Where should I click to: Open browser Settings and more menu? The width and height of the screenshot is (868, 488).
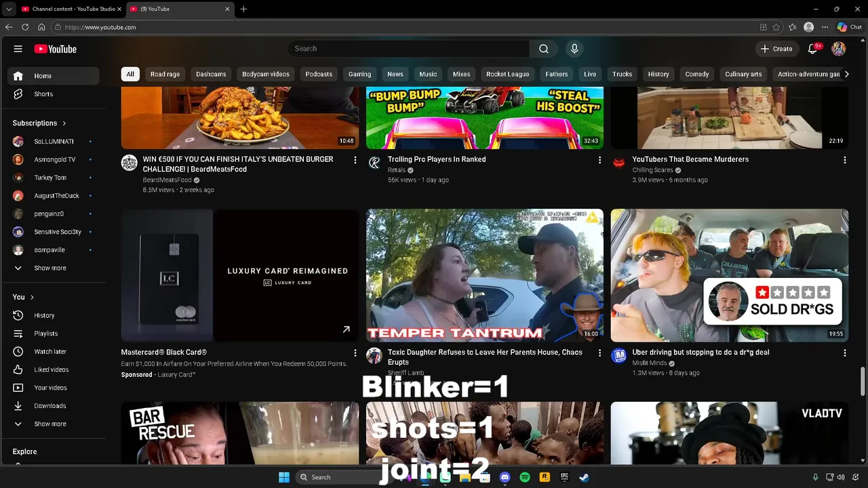[x=825, y=27]
